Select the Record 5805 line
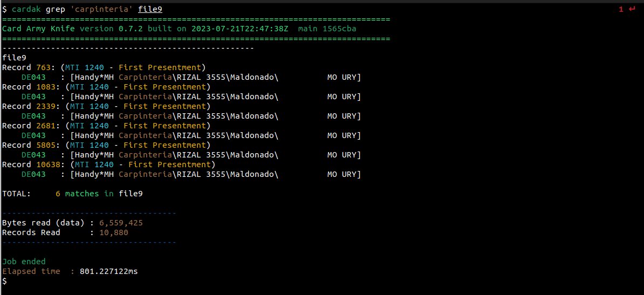Image resolution: width=644 pixels, height=295 pixels. [x=106, y=145]
